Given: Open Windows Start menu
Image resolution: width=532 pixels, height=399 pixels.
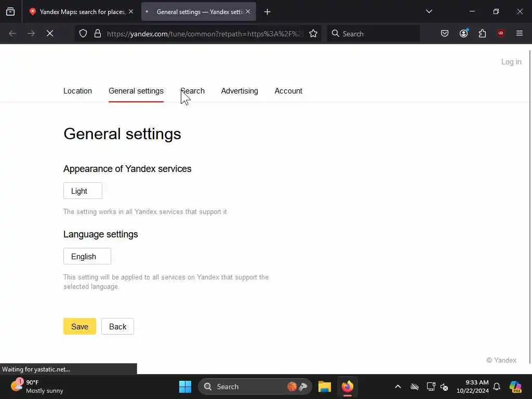Looking at the screenshot, I should pyautogui.click(x=185, y=387).
